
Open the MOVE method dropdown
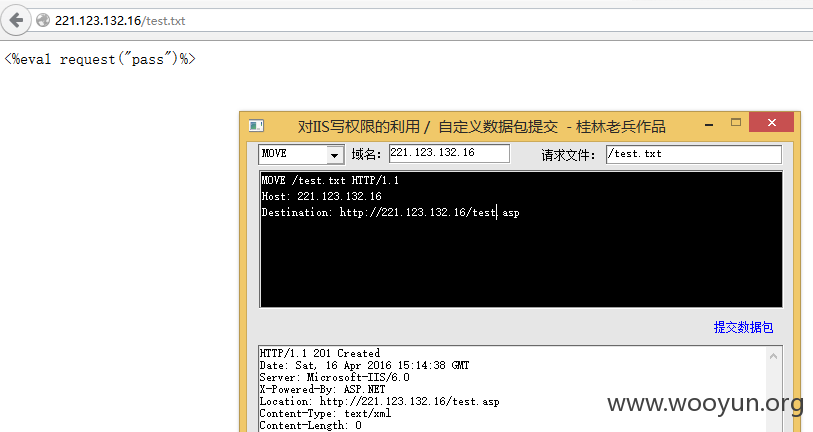click(x=334, y=155)
